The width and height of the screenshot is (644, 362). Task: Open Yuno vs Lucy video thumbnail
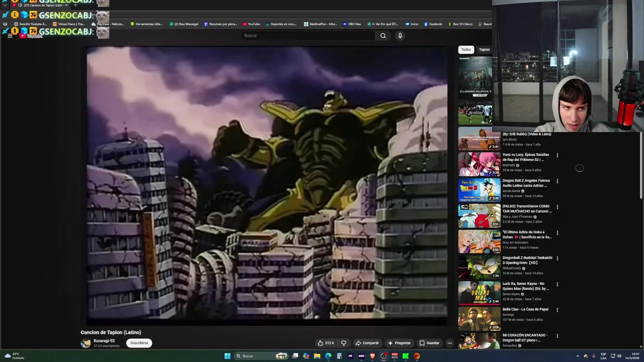click(x=479, y=164)
